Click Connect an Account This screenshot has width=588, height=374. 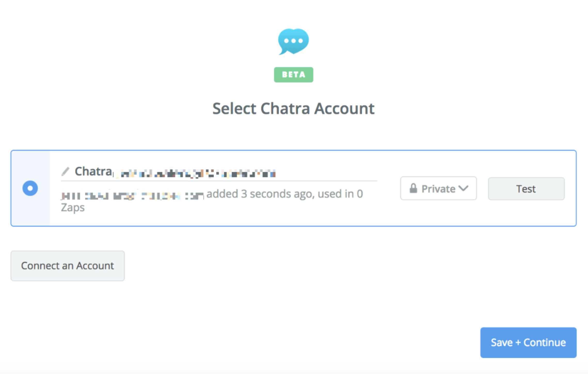click(x=67, y=266)
